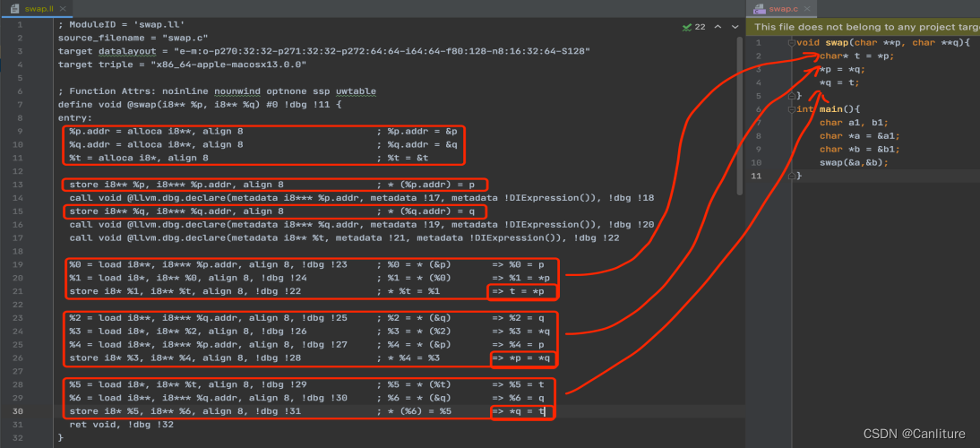The image size is (980, 448).
Task: Click the '%1 = load i8*, i8** %0' line
Action: point(187,278)
